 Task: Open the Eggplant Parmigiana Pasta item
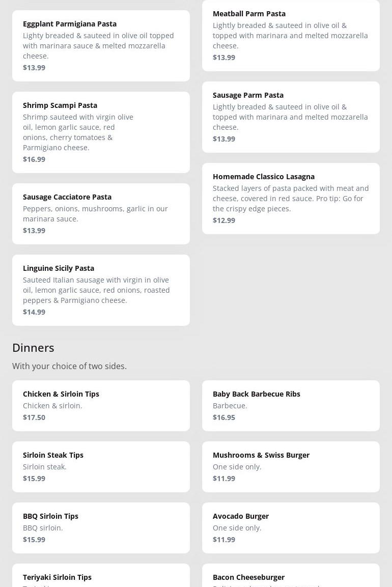(101, 45)
